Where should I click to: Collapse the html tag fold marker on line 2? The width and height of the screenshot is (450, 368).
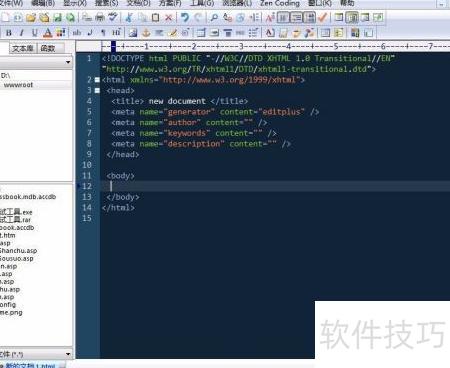[x=97, y=80]
